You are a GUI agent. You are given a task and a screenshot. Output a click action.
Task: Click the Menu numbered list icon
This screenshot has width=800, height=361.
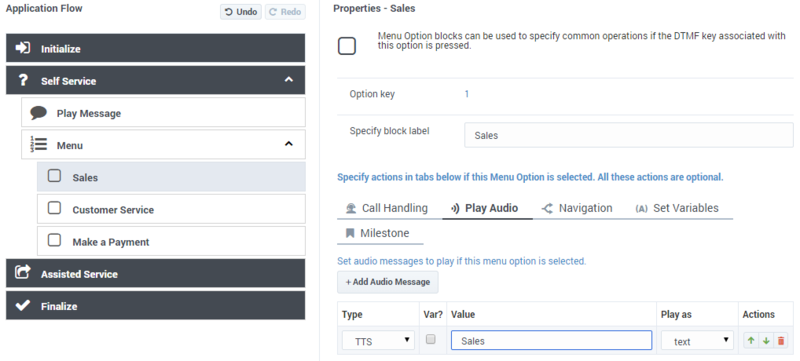pyautogui.click(x=38, y=145)
